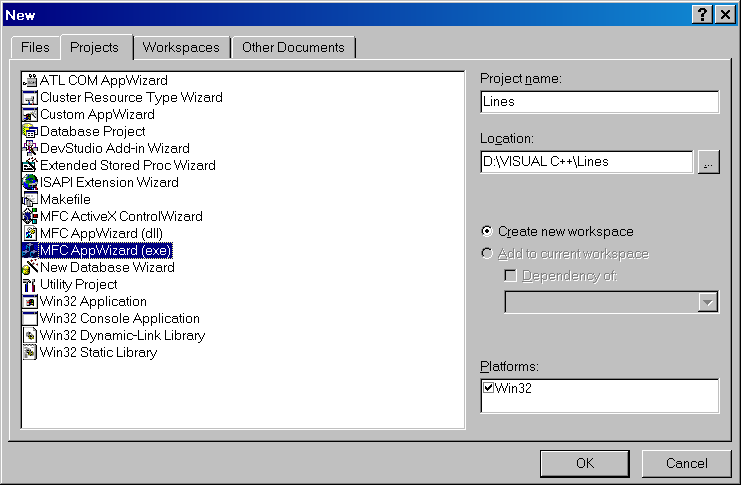Image resolution: width=741 pixels, height=485 pixels.
Task: Choose 'DevStudio Add-in Wizard' project type
Action: coord(115,148)
